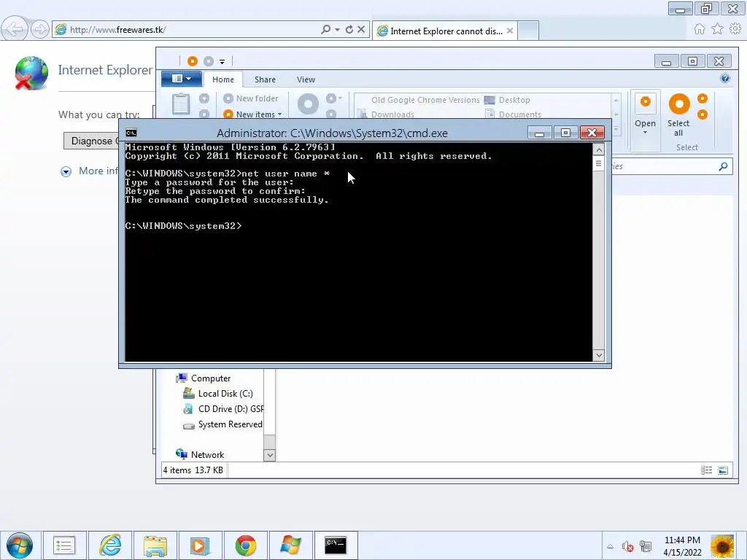Open the large grey disc dropdown icon
Screen dimensions: 747x560
point(309,104)
